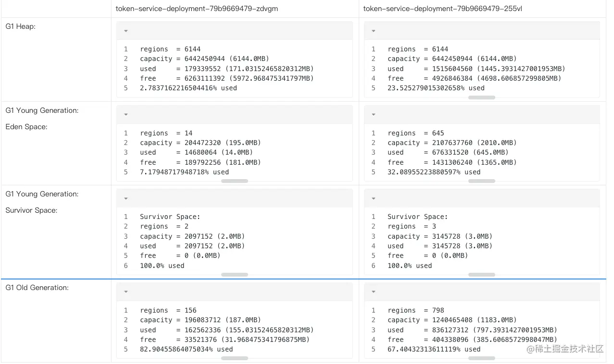This screenshot has width=614, height=364.
Task: Collapse Eden Space code block for 255vl pod
Action: 374,115
